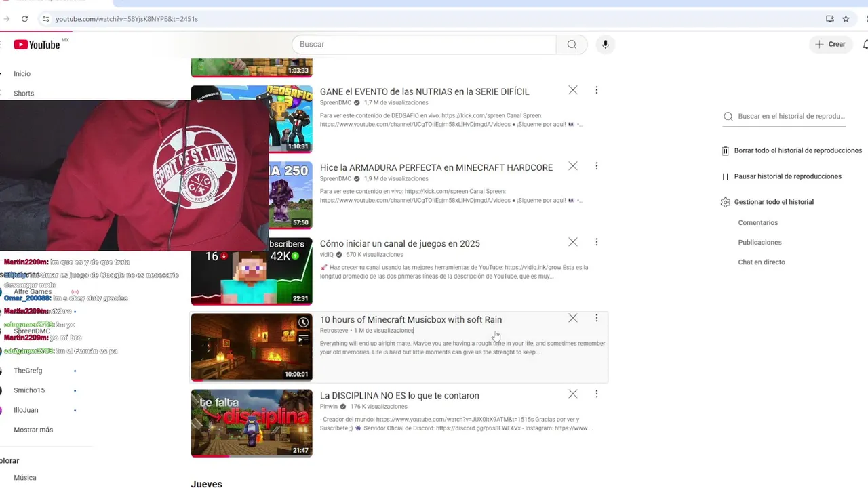Open vidIQ channel link
The height and width of the screenshot is (488, 868).
327,255
